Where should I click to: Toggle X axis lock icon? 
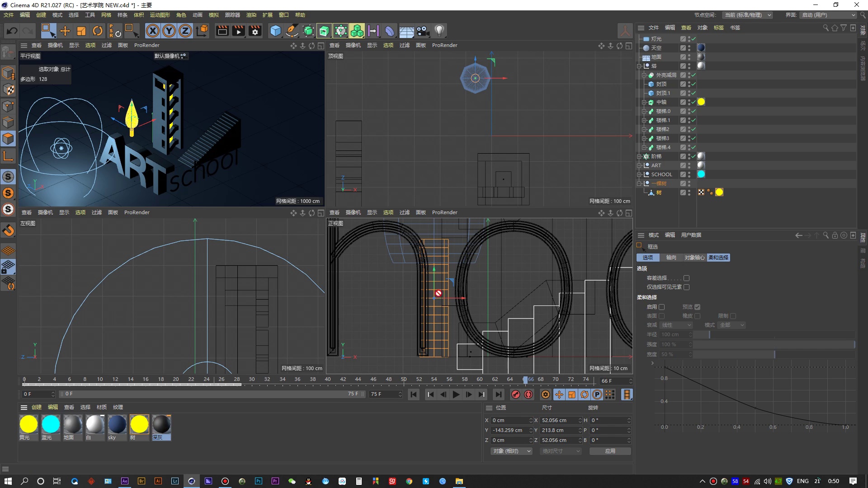point(152,31)
